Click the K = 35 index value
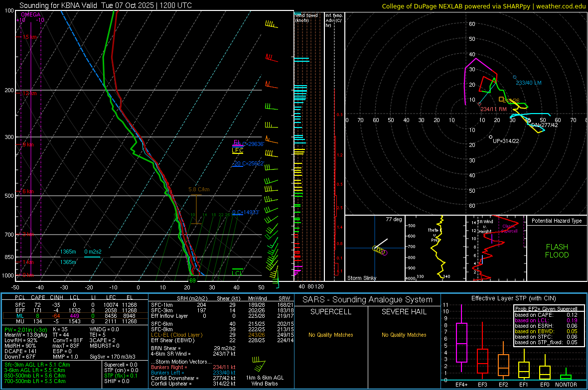 60,329
